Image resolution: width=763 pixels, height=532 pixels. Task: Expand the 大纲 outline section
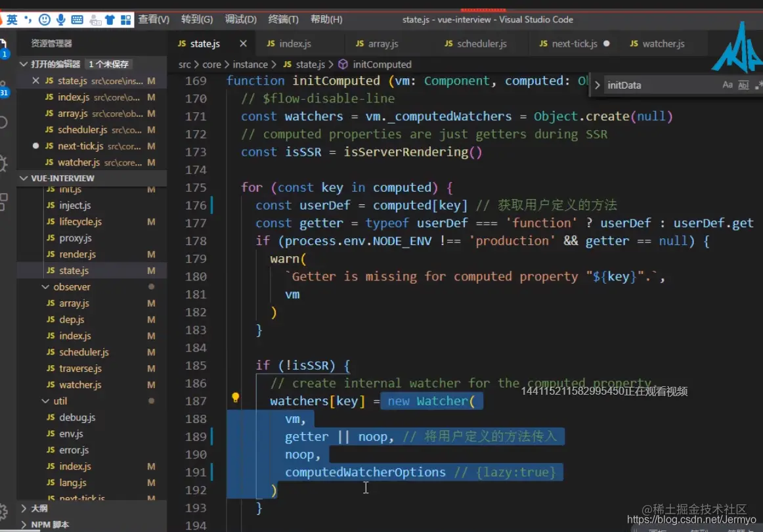click(x=24, y=508)
